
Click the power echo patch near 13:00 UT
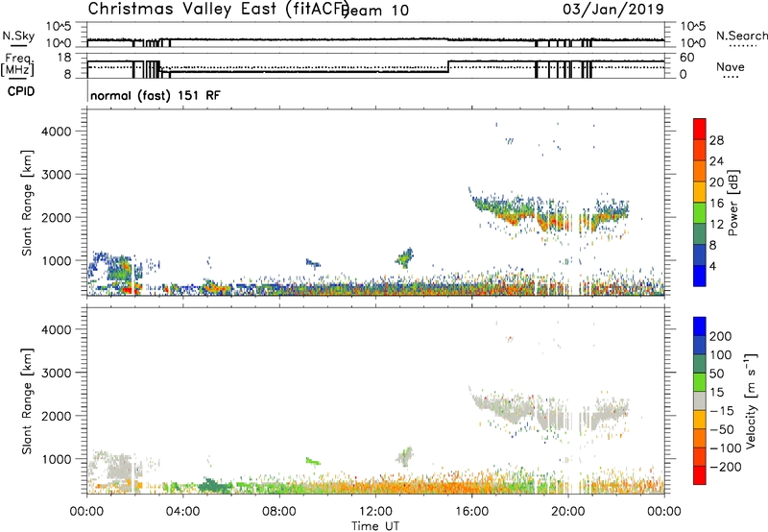[x=405, y=257]
